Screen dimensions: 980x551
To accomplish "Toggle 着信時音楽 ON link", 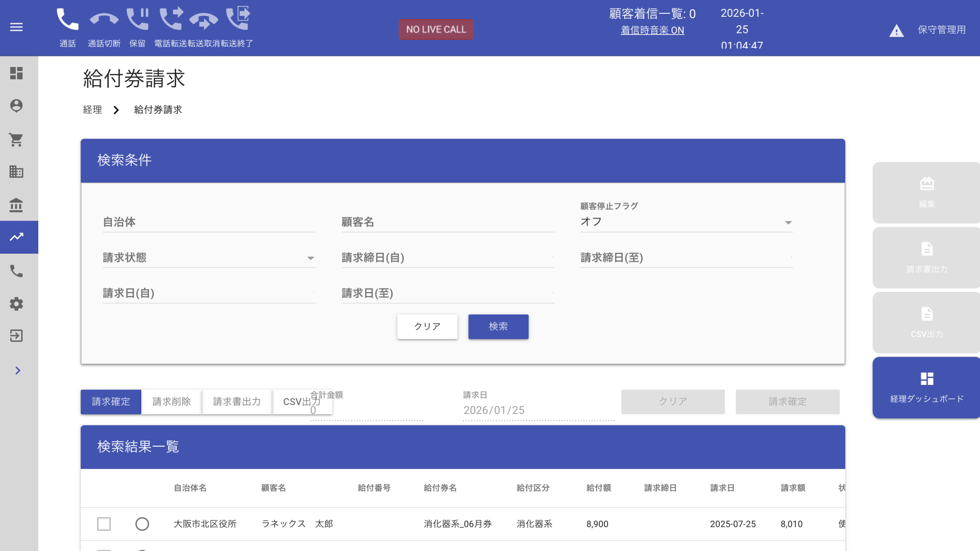I will [x=652, y=30].
